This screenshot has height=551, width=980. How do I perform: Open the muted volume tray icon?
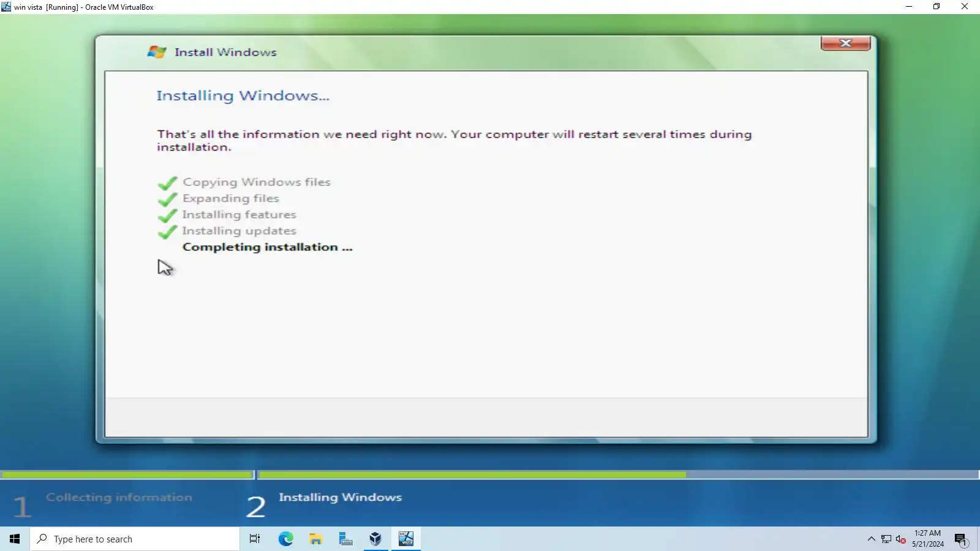pos(900,539)
